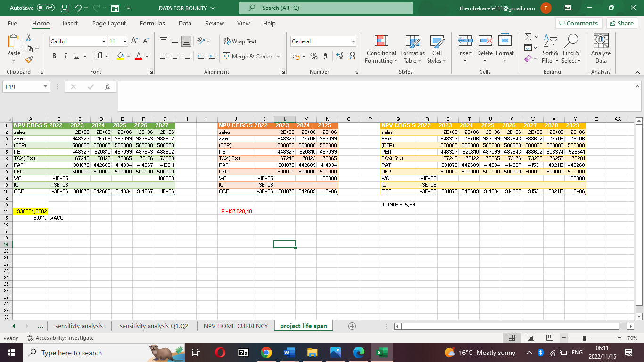Apply Percent Style number formatting

(x=313, y=56)
